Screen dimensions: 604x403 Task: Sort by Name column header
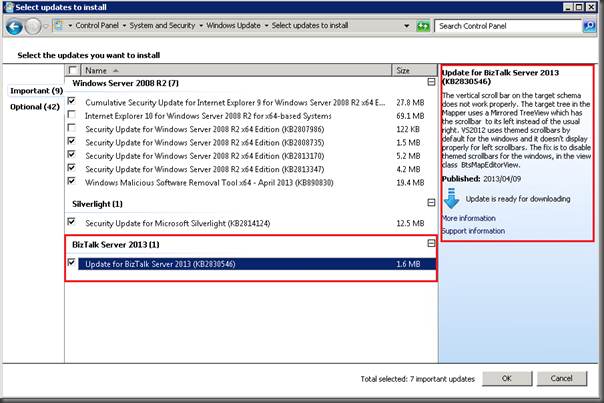click(x=236, y=71)
